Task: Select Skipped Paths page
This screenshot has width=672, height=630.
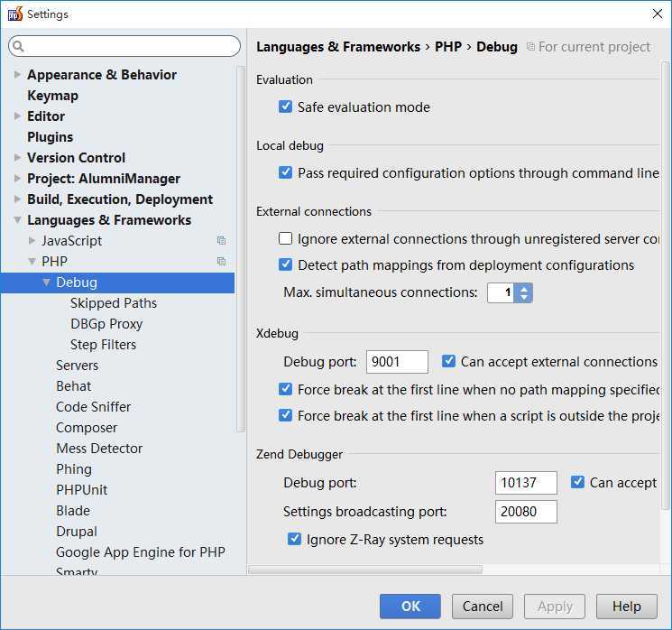Action: (x=114, y=302)
